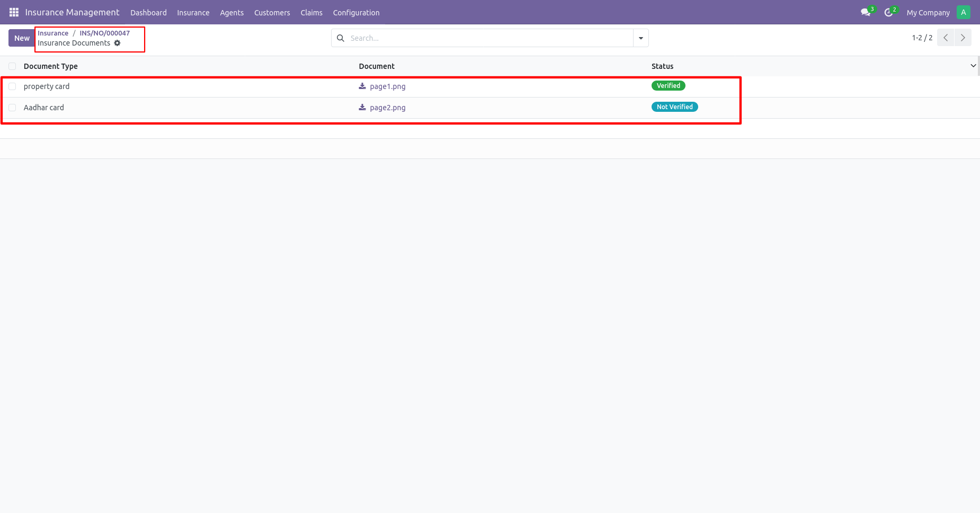980x513 pixels.
Task: Download page2.png via its download icon
Action: pyautogui.click(x=362, y=107)
